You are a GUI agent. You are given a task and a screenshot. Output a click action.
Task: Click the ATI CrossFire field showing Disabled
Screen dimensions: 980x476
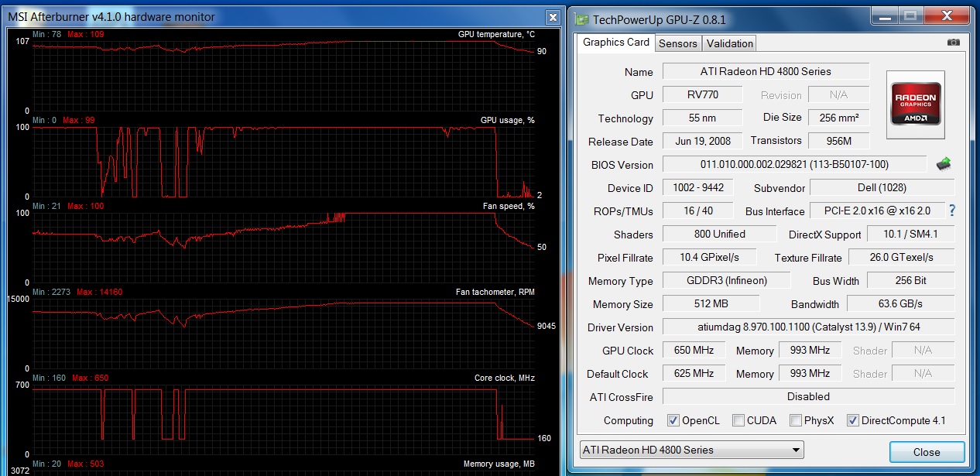point(809,396)
